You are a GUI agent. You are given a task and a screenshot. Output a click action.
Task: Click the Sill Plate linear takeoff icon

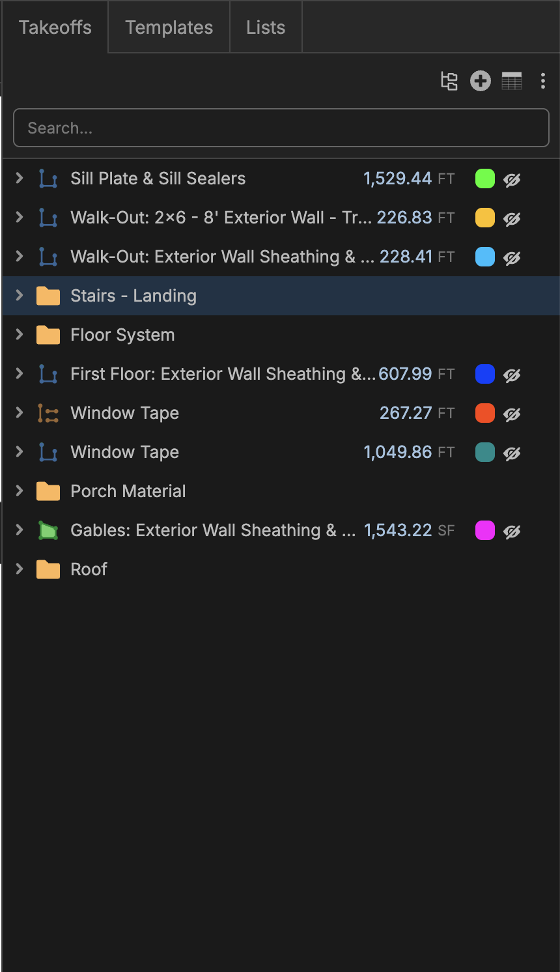(x=48, y=179)
